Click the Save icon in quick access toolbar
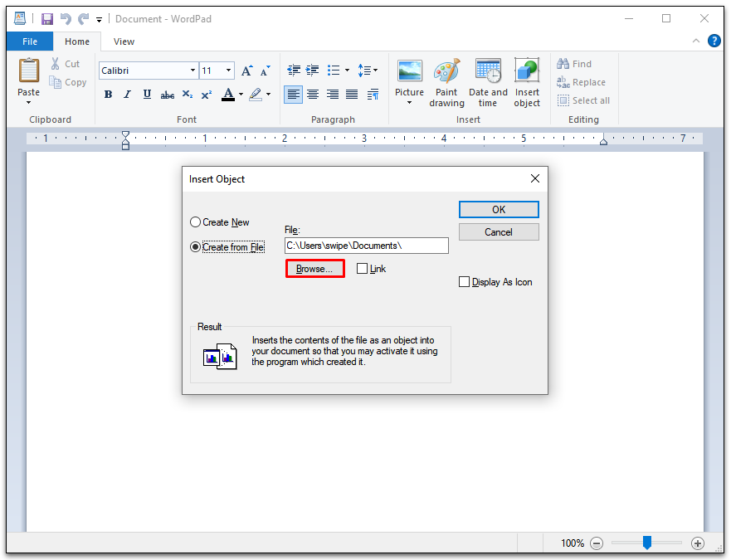This screenshot has width=731, height=560. (x=46, y=19)
